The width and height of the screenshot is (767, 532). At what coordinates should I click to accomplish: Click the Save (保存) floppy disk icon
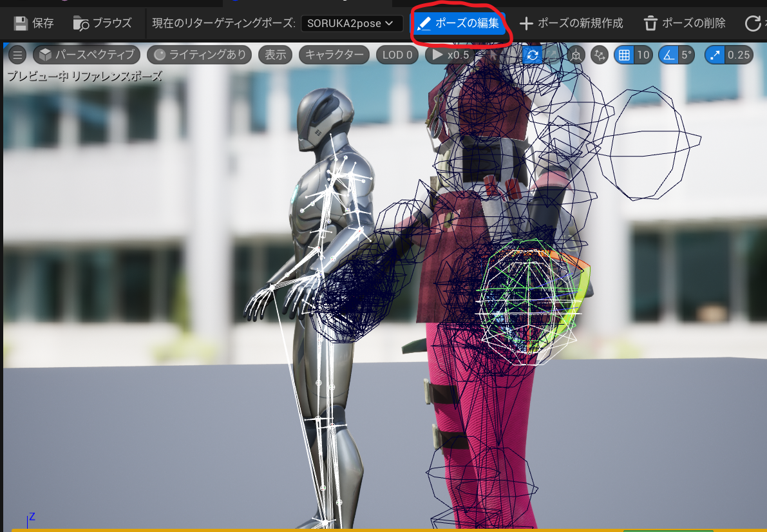point(21,23)
